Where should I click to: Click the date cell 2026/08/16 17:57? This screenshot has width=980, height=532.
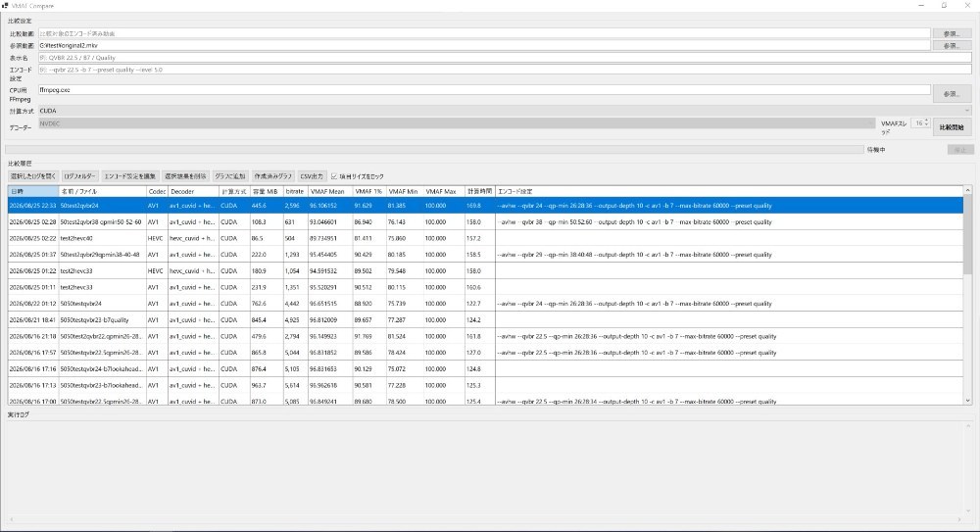coord(32,353)
